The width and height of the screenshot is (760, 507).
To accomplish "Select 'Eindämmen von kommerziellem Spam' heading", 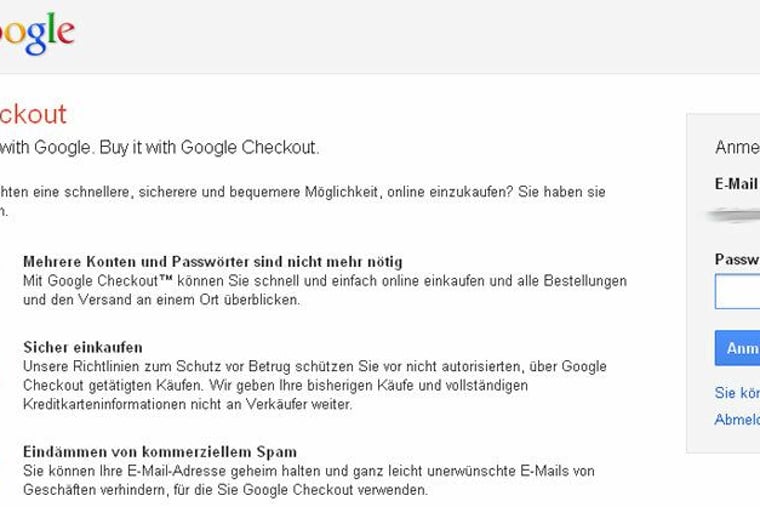I will tap(160, 452).
